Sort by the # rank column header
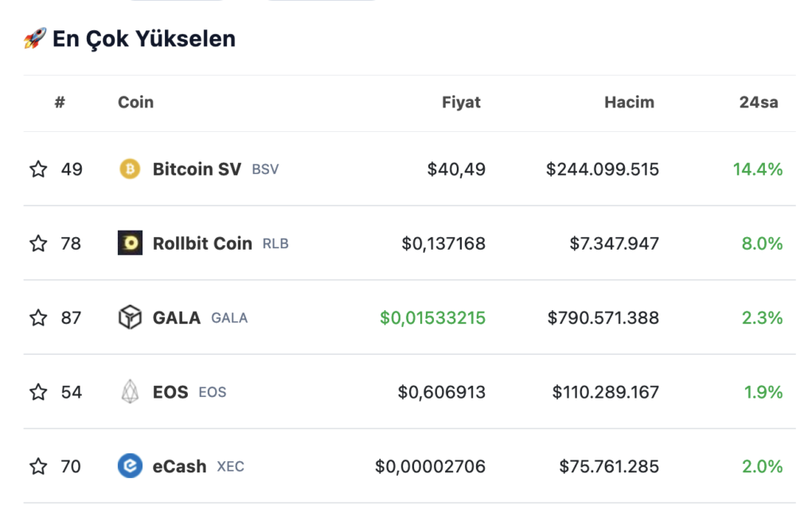Screen dimensions: 812x509 [x=60, y=103]
